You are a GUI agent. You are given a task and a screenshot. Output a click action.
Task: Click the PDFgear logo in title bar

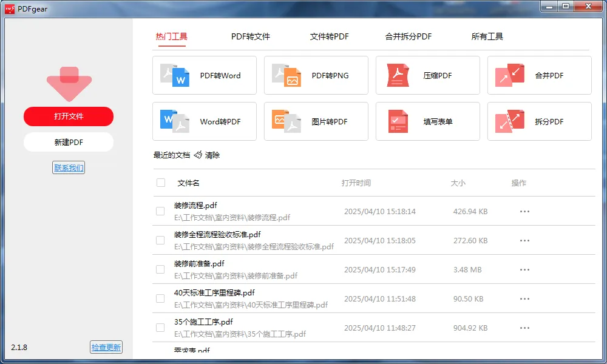[x=9, y=8]
